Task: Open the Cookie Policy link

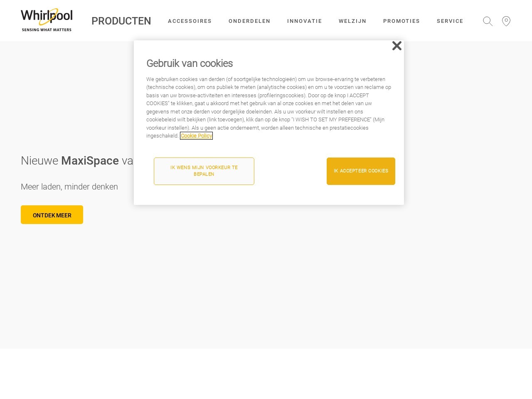Action: pos(196,136)
